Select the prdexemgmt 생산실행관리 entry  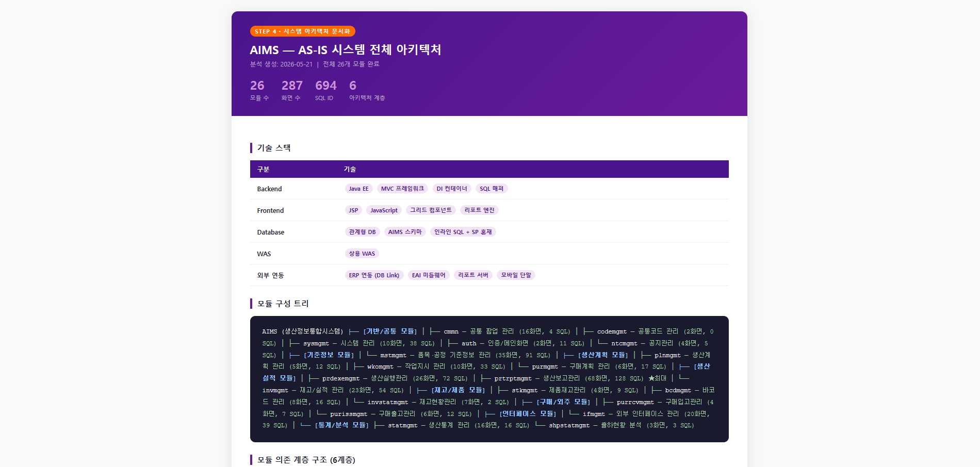pos(395,378)
